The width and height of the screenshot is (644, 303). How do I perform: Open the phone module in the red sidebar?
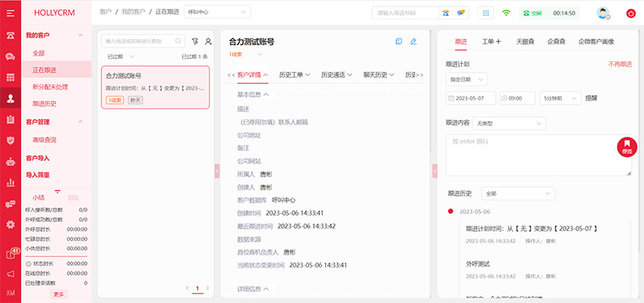click(x=10, y=35)
